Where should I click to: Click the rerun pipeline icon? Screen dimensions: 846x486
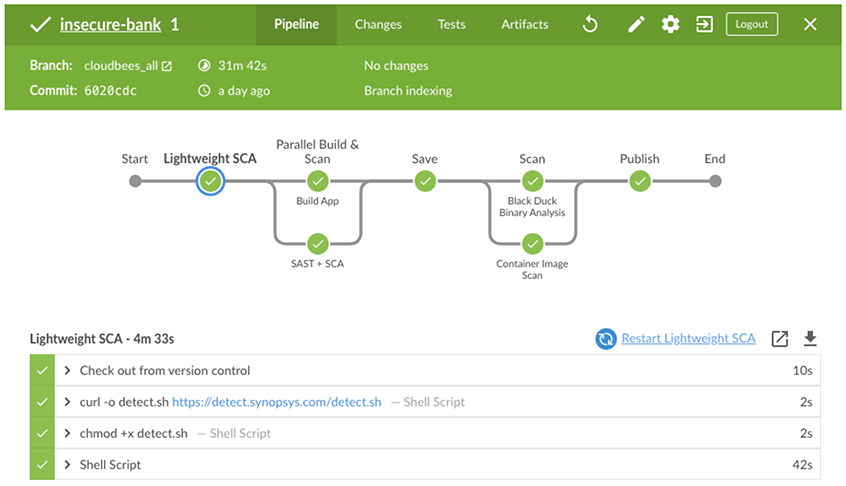(x=590, y=24)
